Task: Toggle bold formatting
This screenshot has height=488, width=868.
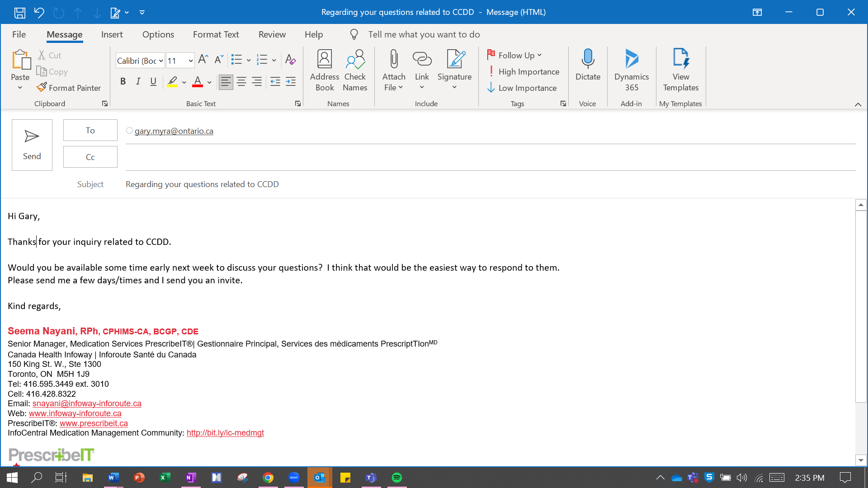Action: click(123, 82)
